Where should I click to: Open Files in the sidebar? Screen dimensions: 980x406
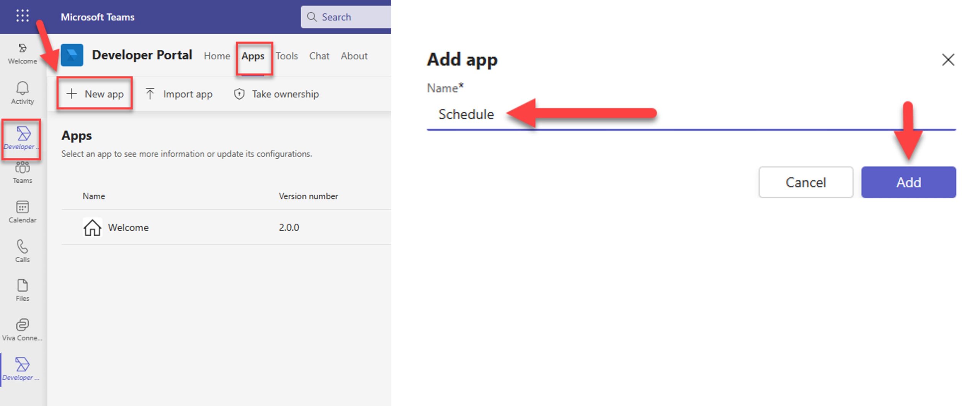pyautogui.click(x=22, y=290)
